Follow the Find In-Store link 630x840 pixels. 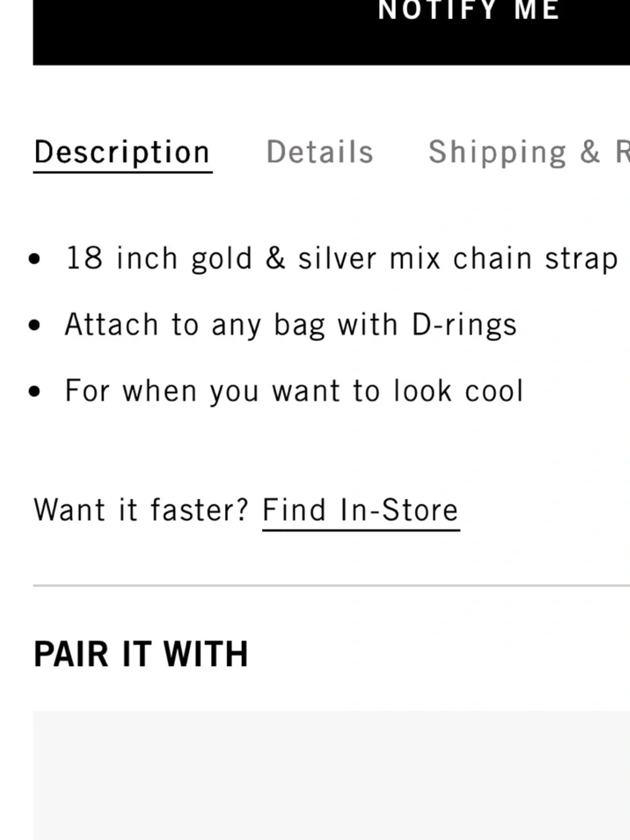click(x=360, y=510)
